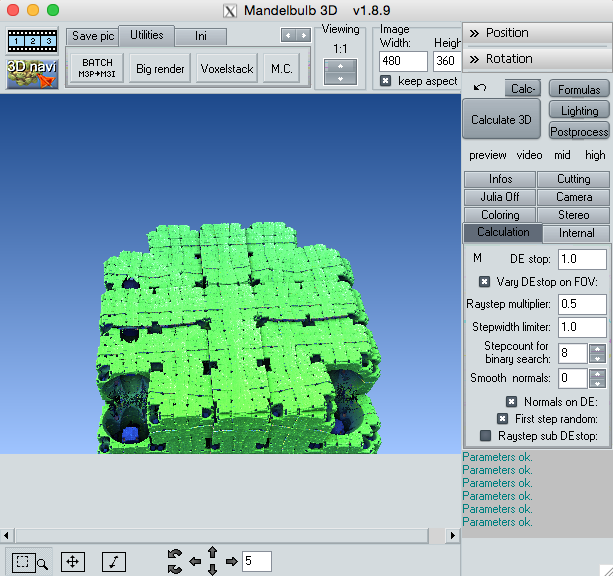Screen dimensions: 613x576
Task: Increase Stepcount for binary search value
Action: 597,348
